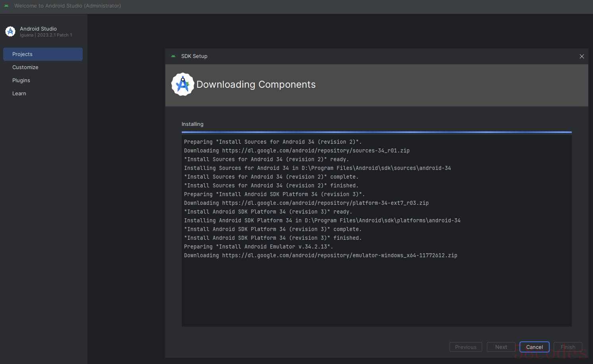Screen dimensions: 593x364
Task: Cancel the SDK component download
Action: [534, 347]
